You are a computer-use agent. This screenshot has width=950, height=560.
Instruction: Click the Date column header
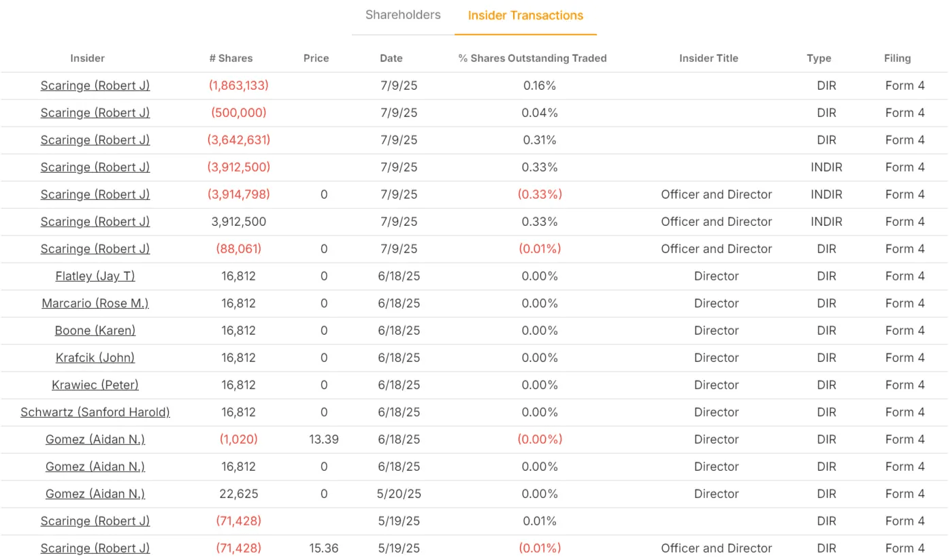391,59
